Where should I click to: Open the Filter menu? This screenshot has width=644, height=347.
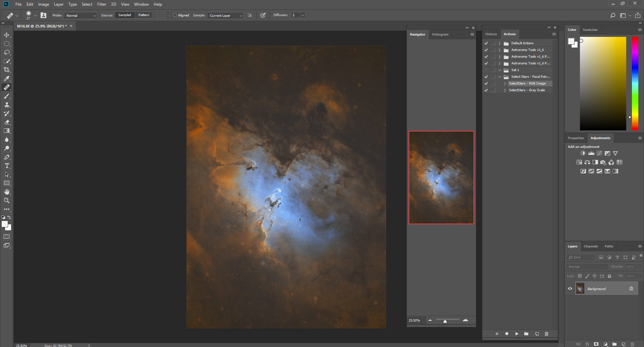coord(101,4)
